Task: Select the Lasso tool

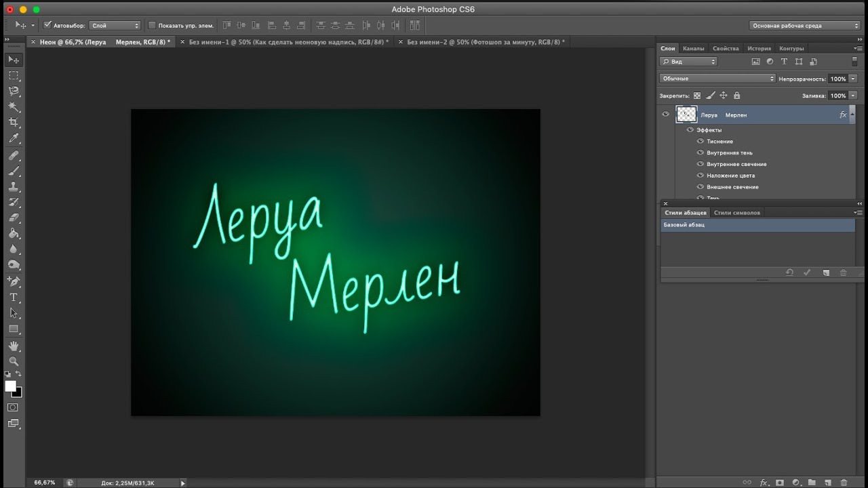Action: (x=14, y=91)
